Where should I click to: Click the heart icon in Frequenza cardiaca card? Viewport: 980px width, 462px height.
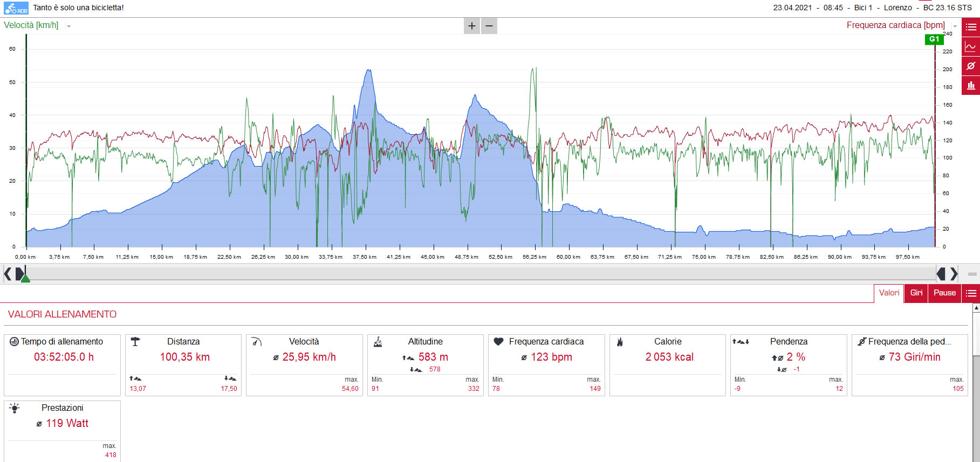click(x=499, y=341)
